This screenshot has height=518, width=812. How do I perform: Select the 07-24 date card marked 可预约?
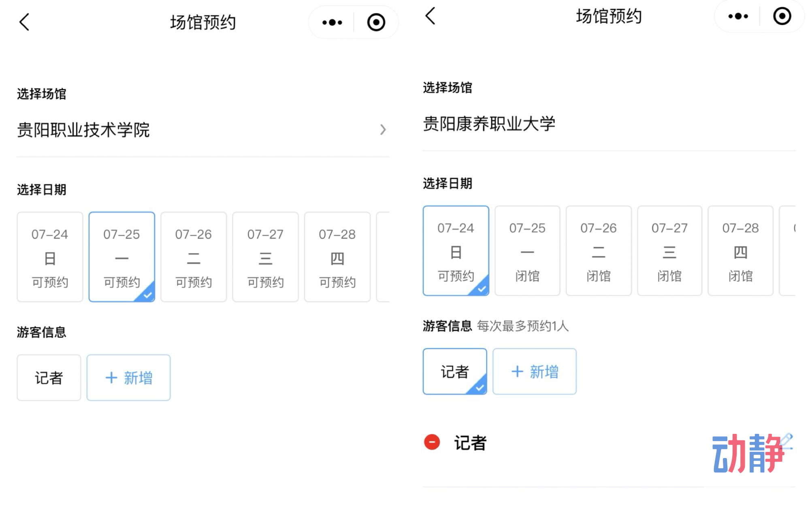click(456, 250)
